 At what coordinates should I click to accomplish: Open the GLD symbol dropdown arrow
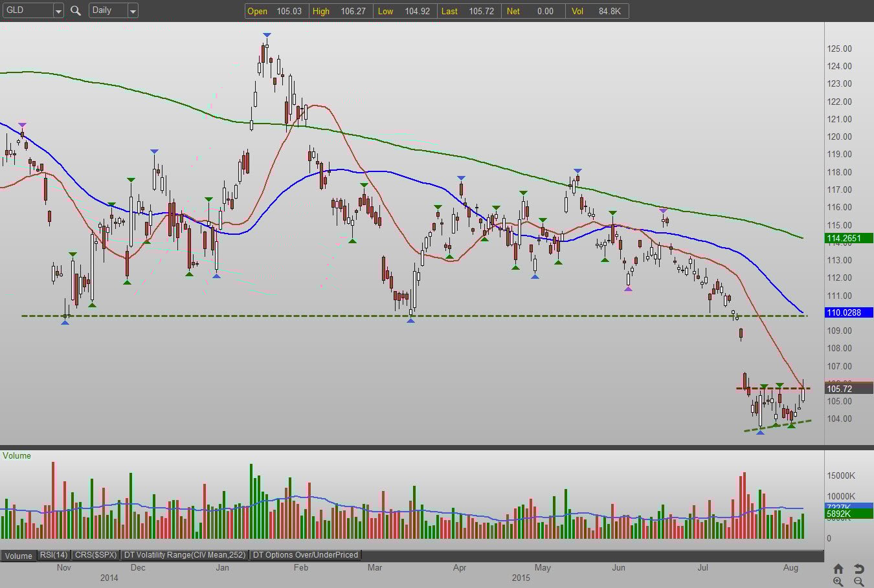(x=58, y=11)
